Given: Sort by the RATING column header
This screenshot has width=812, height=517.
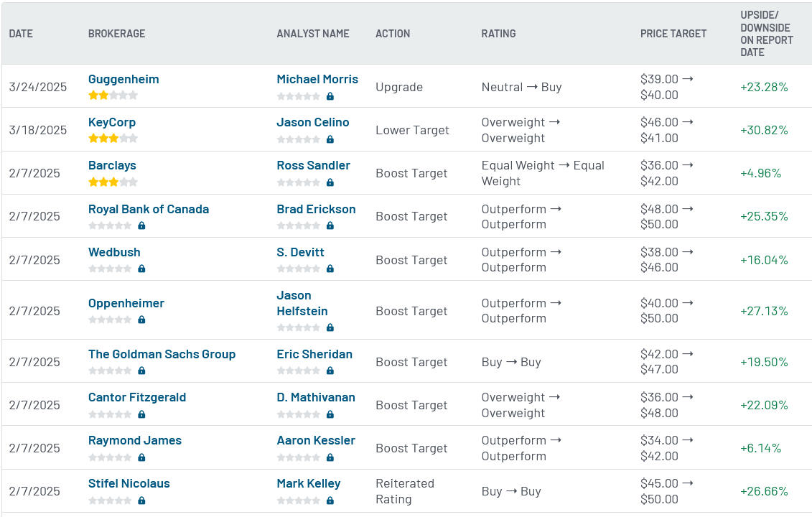Looking at the screenshot, I should click(498, 34).
